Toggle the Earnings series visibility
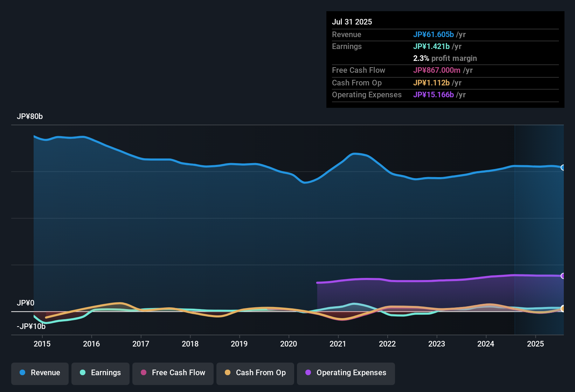575x392 pixels. point(101,373)
